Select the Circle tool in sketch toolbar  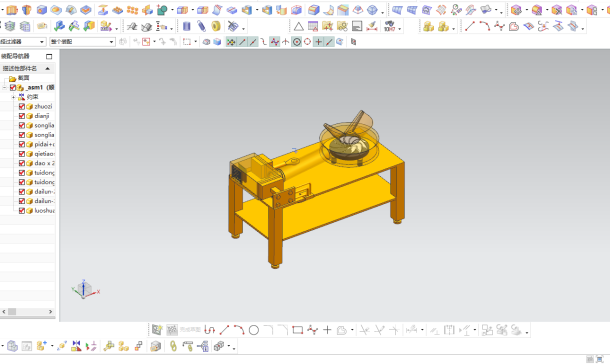(254, 330)
